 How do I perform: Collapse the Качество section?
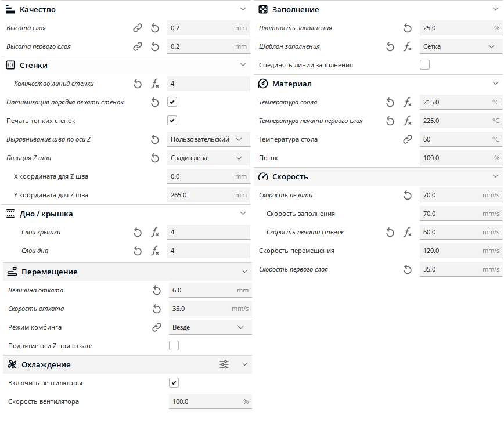pyautogui.click(x=243, y=9)
